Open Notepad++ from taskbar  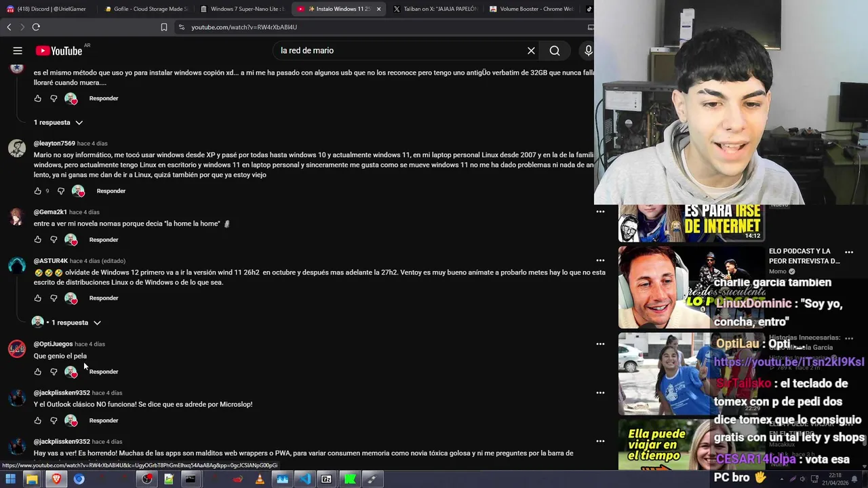pos(169,479)
